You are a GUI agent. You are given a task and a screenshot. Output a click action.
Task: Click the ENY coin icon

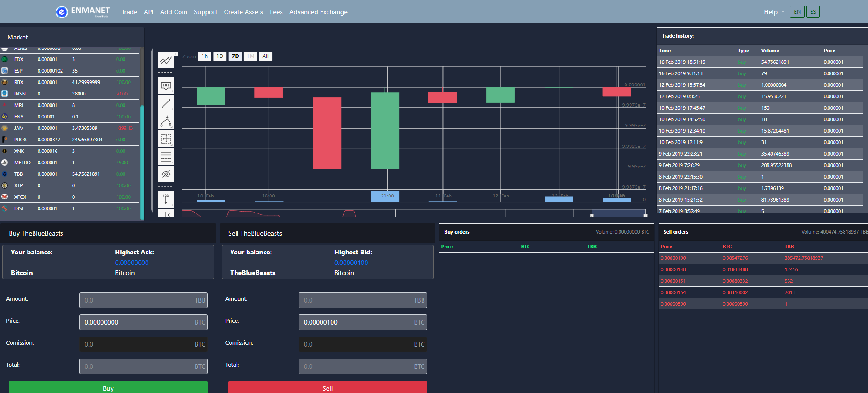click(x=5, y=117)
